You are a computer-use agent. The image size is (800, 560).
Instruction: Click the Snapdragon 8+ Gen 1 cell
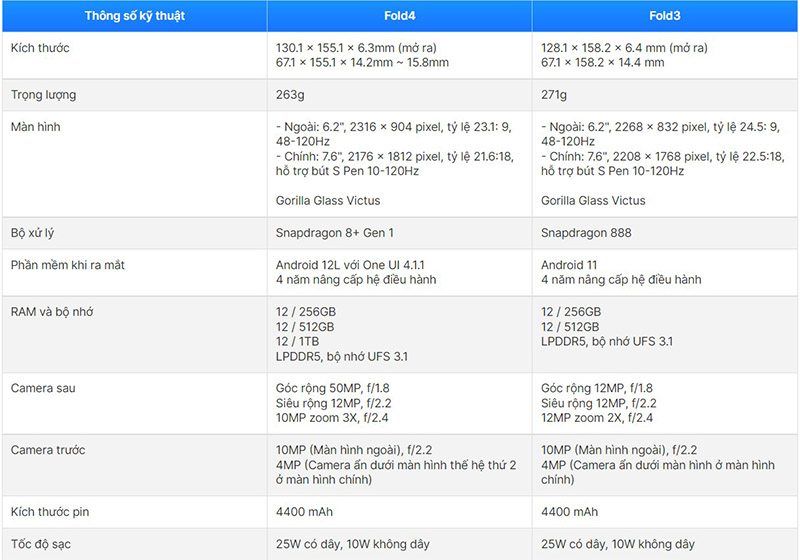(x=335, y=233)
